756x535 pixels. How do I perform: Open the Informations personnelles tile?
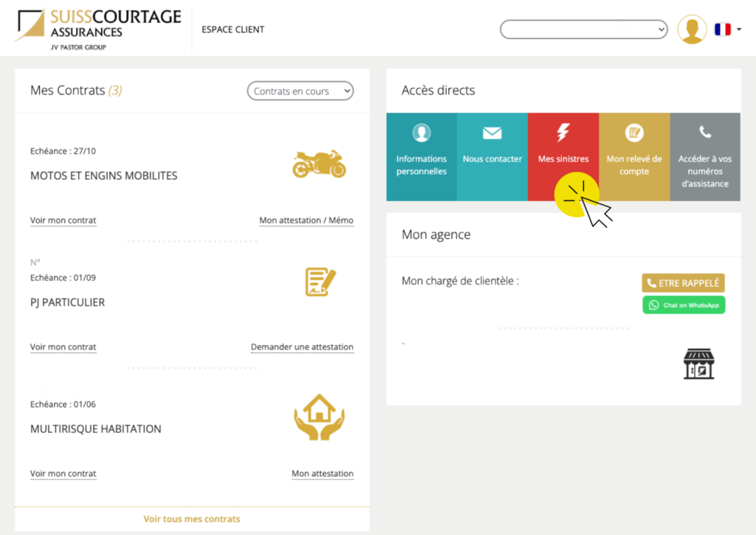(x=422, y=157)
